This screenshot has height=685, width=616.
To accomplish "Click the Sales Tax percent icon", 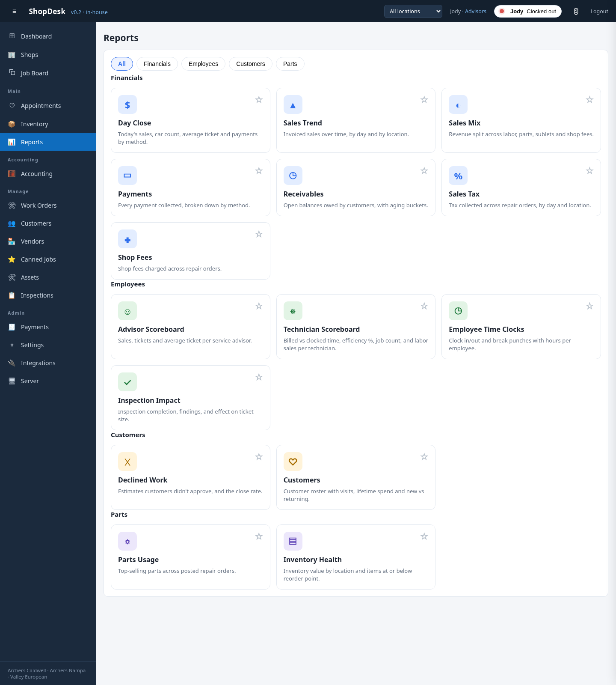I will pyautogui.click(x=458, y=176).
